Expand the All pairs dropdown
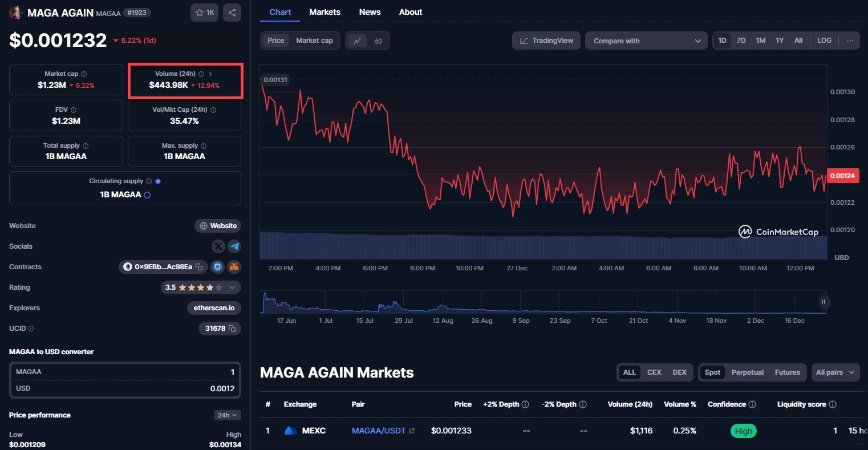The height and width of the screenshot is (450, 868). [835, 372]
